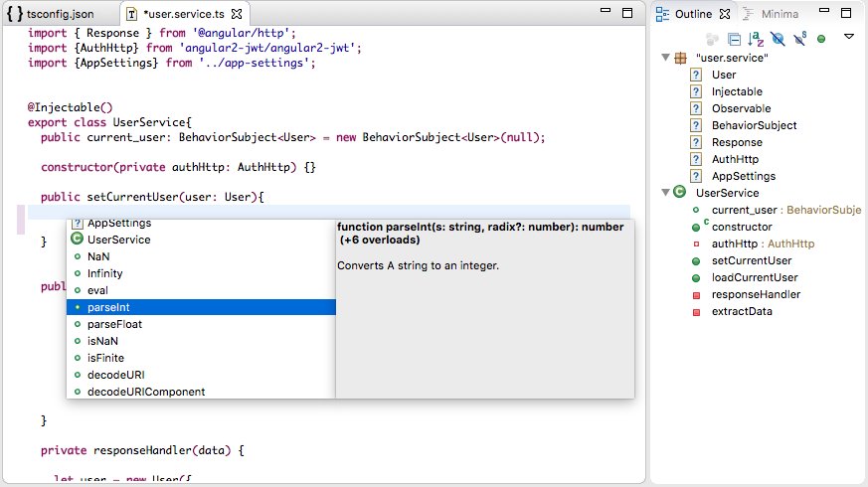Click the parseInt documentation popup
The width and height of the screenshot is (868, 487).
click(x=485, y=309)
